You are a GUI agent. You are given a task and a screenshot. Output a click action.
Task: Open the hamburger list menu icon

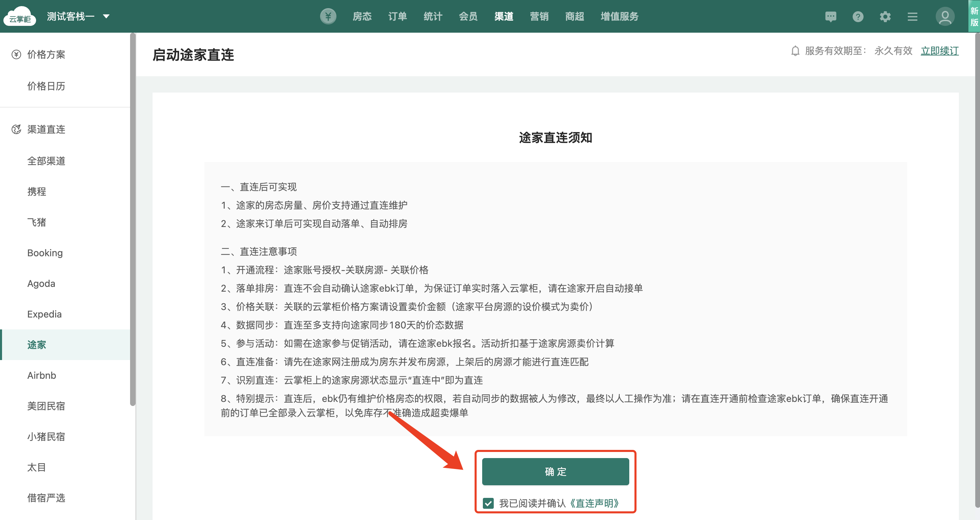tap(912, 17)
